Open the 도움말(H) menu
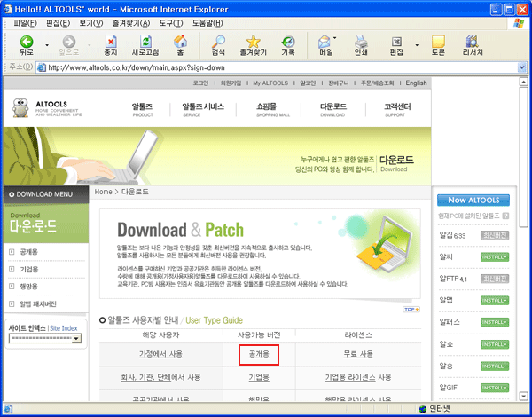 (x=207, y=23)
